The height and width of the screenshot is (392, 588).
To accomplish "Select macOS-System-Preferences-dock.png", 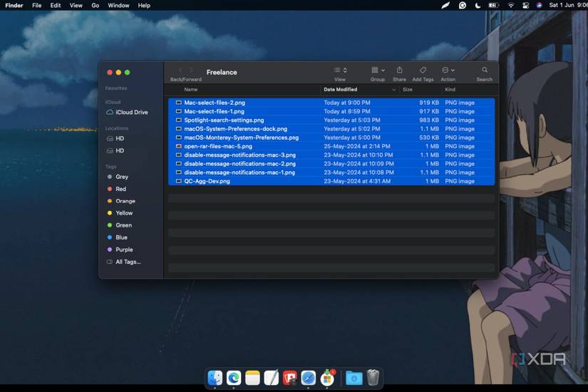I will pyautogui.click(x=331, y=129).
